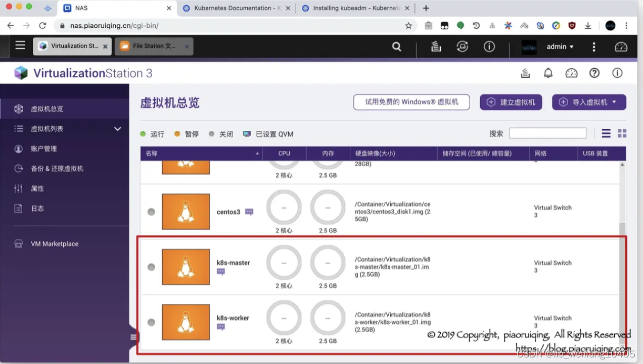Click 试用免费的 Windows 虚拟机 button
The height and width of the screenshot is (364, 643).
click(x=411, y=102)
